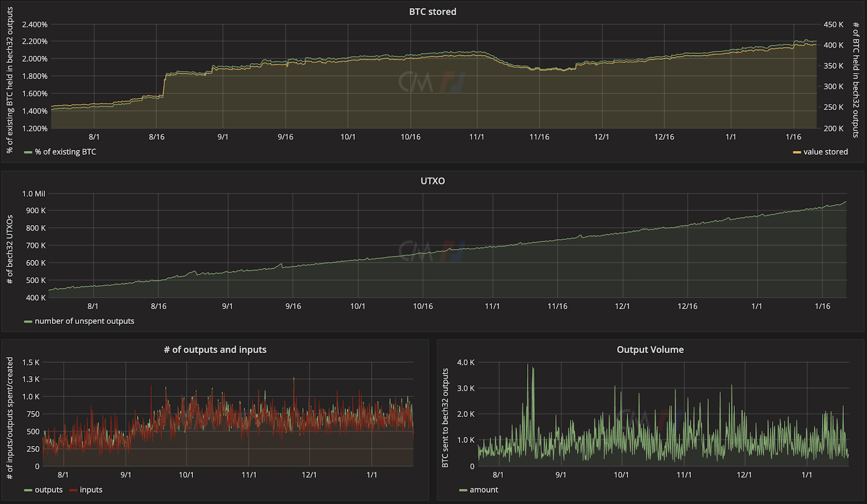Click the '1.5 K' label on outputs/inputs axis

pyautogui.click(x=31, y=362)
